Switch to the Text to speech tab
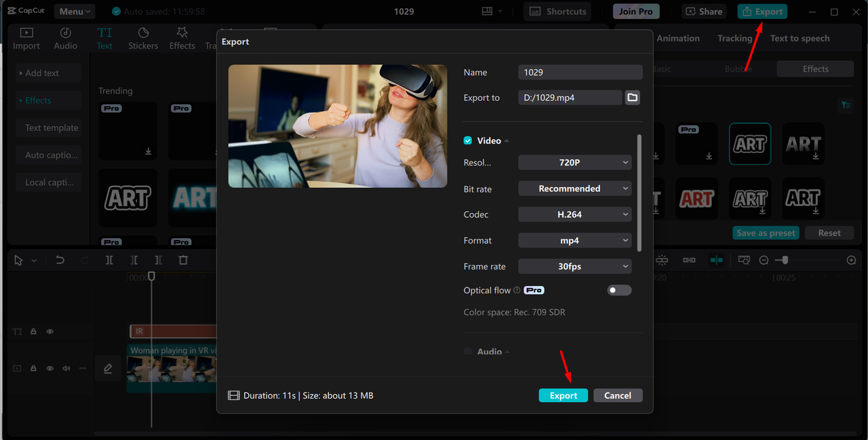 click(x=800, y=39)
